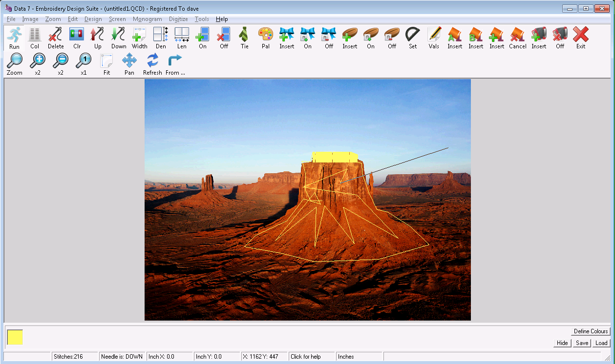This screenshot has width=615, height=364.
Task: Select the yellow colour swatch
Action: tap(15, 337)
